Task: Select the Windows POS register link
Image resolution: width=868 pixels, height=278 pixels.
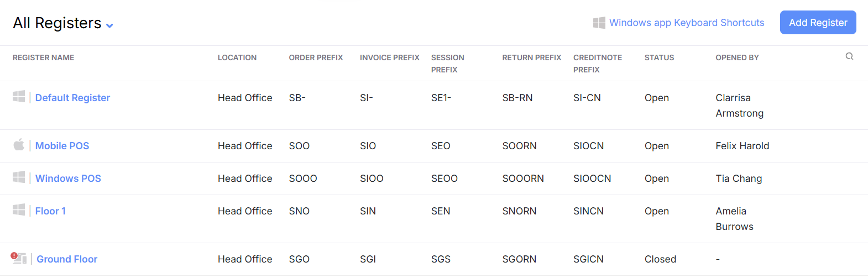Action: pyautogui.click(x=68, y=179)
